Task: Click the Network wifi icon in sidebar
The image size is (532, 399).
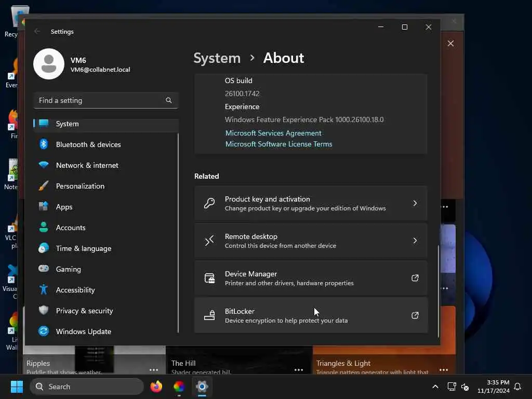Action: pos(44,165)
